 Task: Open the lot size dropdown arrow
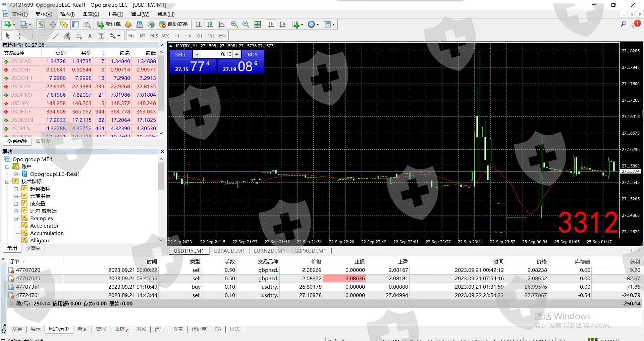[197, 54]
